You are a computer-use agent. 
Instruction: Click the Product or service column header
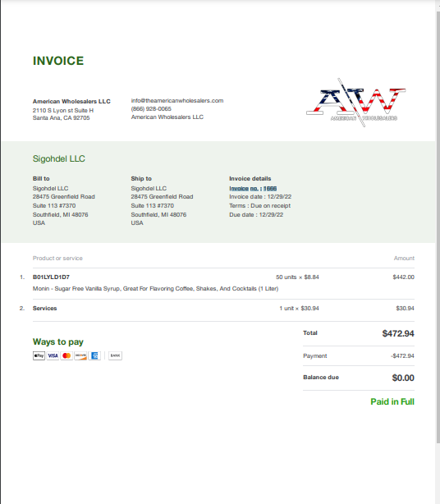tap(57, 258)
